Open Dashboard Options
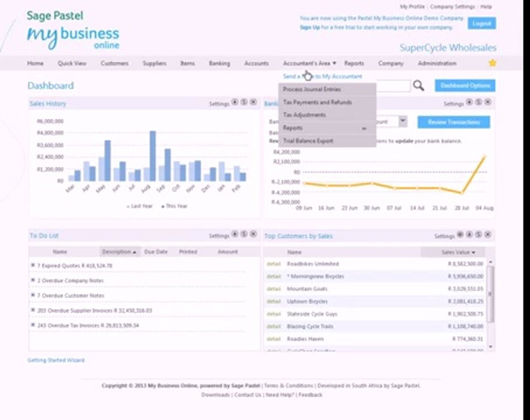The width and height of the screenshot is (530, 420). (x=465, y=86)
